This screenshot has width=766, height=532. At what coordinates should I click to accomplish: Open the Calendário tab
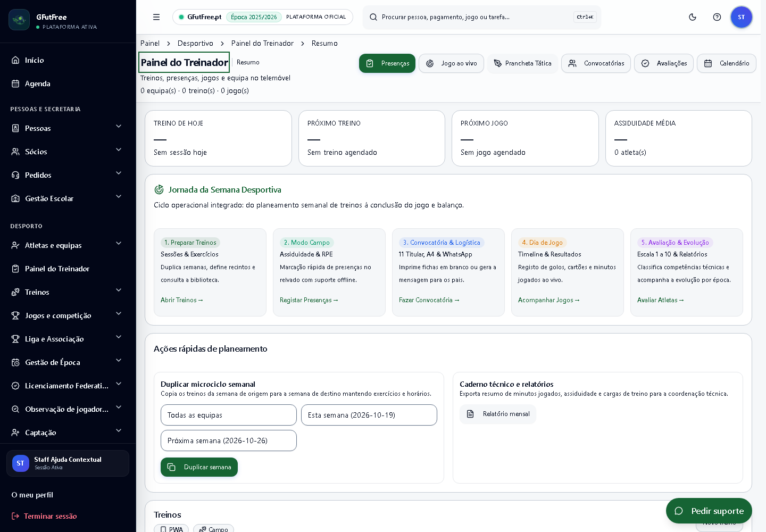coord(727,63)
